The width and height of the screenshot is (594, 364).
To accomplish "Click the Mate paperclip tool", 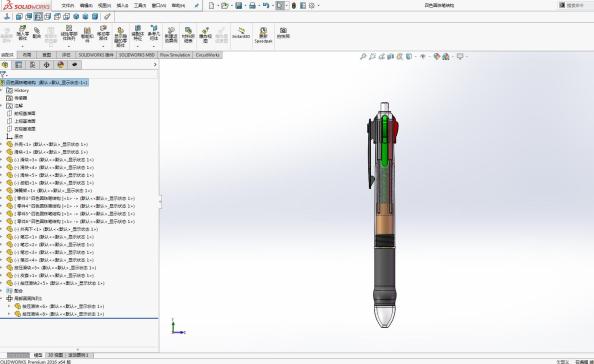I will pyautogui.click(x=37, y=33).
